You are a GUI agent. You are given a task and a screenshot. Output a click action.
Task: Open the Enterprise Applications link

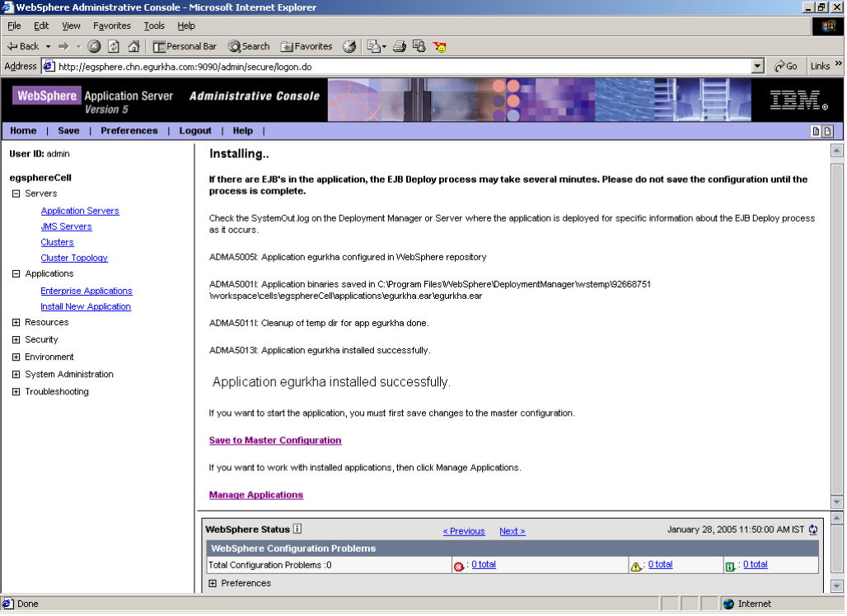[x=87, y=291]
